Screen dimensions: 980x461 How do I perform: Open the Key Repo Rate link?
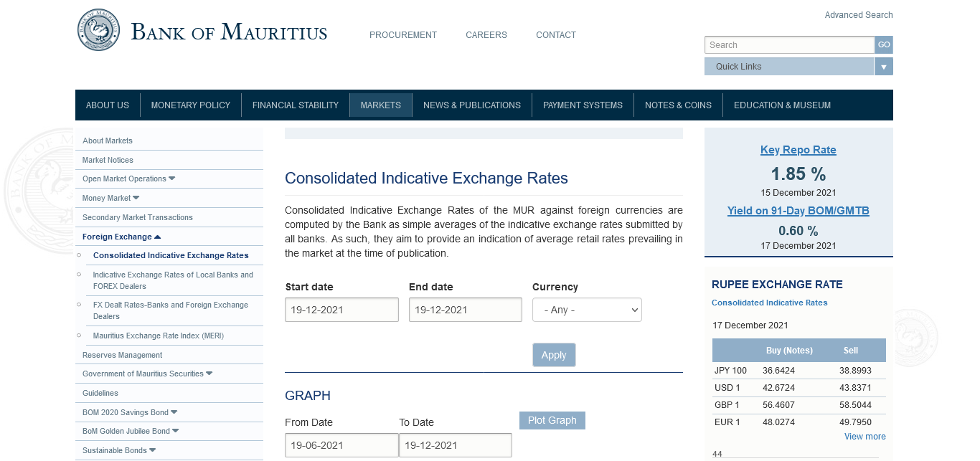[798, 150]
